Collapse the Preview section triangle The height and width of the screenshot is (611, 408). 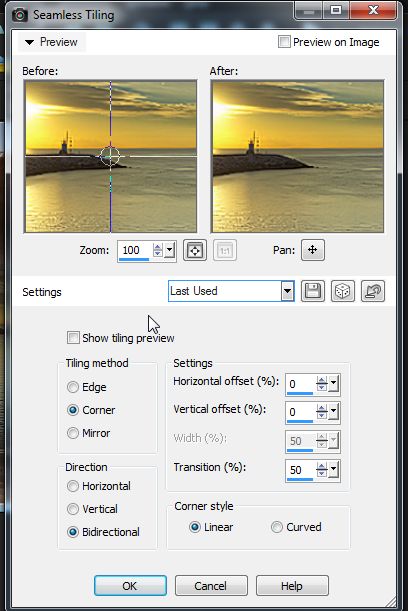click(29, 42)
